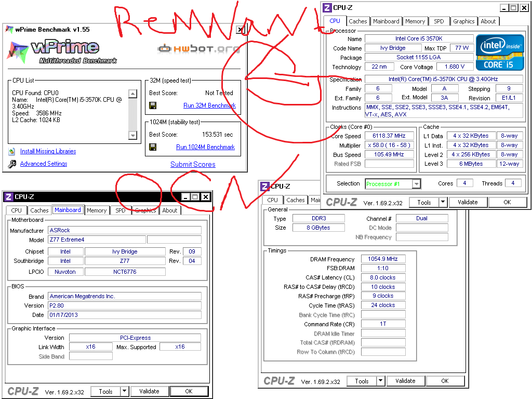Click Tools button in the Memory CPU-Z window

tap(362, 381)
